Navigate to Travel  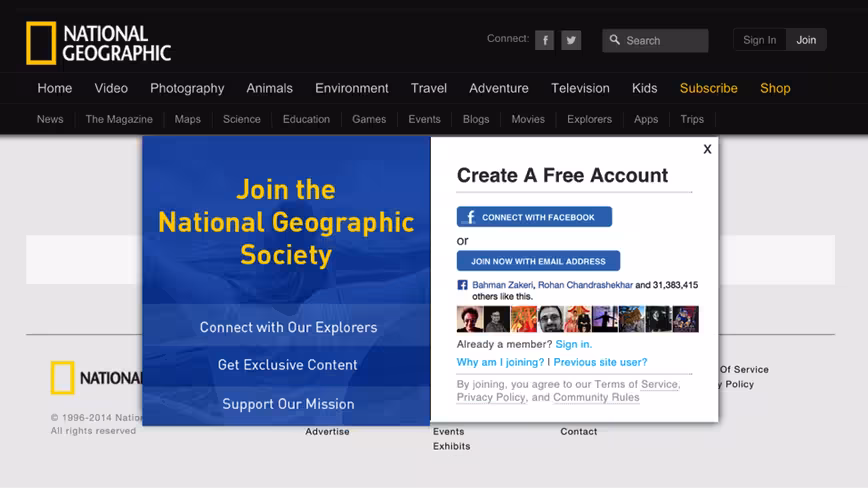click(x=428, y=89)
